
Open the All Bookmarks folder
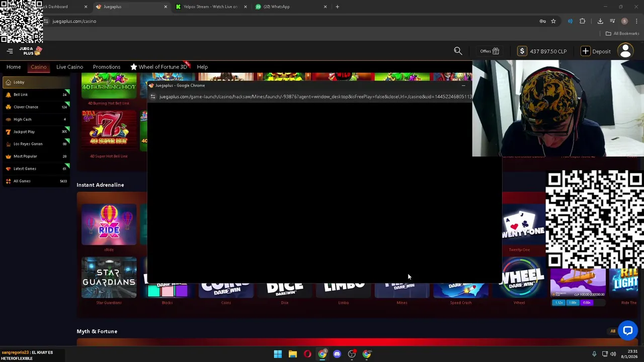pyautogui.click(x=622, y=34)
